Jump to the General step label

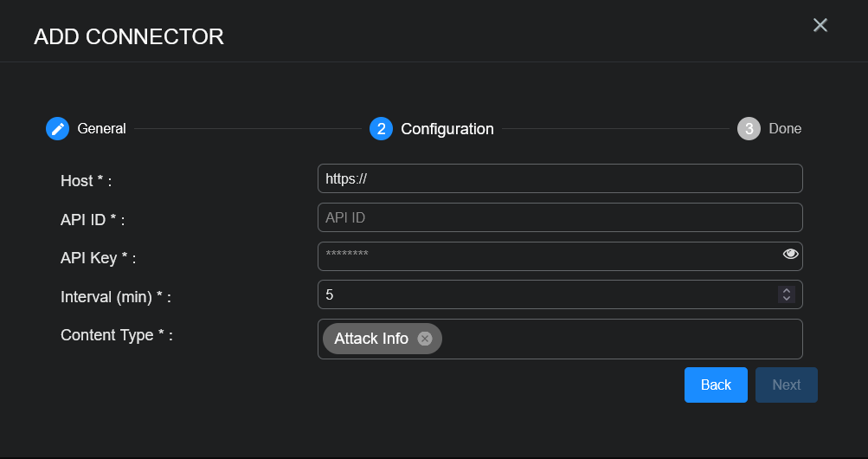101,129
